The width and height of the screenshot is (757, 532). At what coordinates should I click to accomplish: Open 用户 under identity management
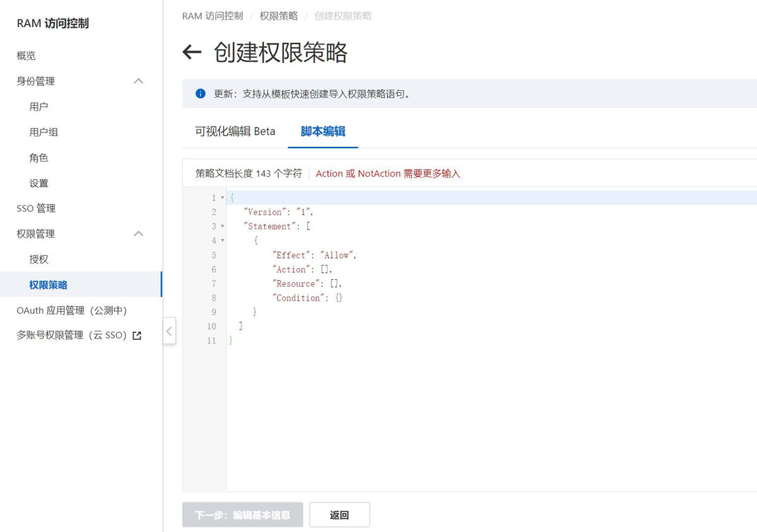[38, 107]
